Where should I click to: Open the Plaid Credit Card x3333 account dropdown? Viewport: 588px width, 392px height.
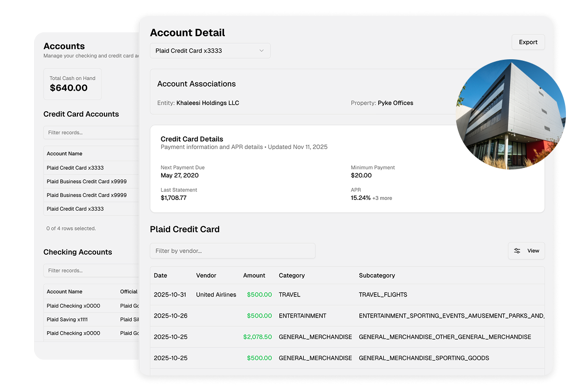pyautogui.click(x=210, y=51)
